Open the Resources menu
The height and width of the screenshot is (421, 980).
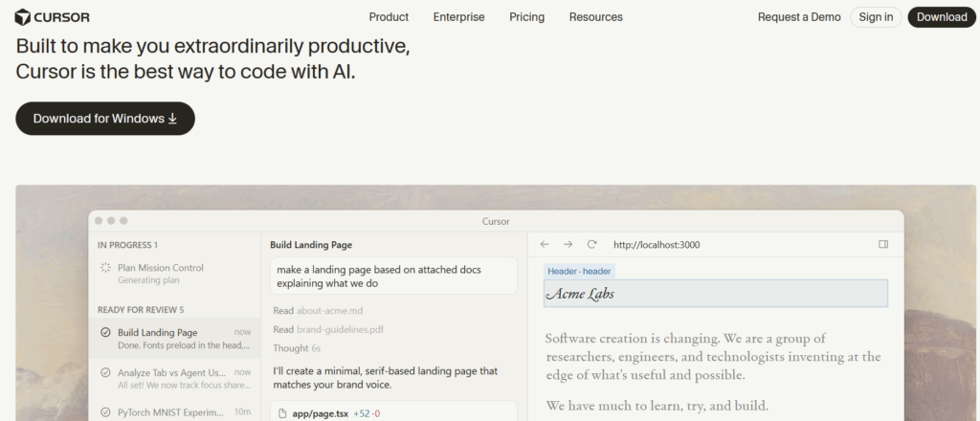click(595, 17)
